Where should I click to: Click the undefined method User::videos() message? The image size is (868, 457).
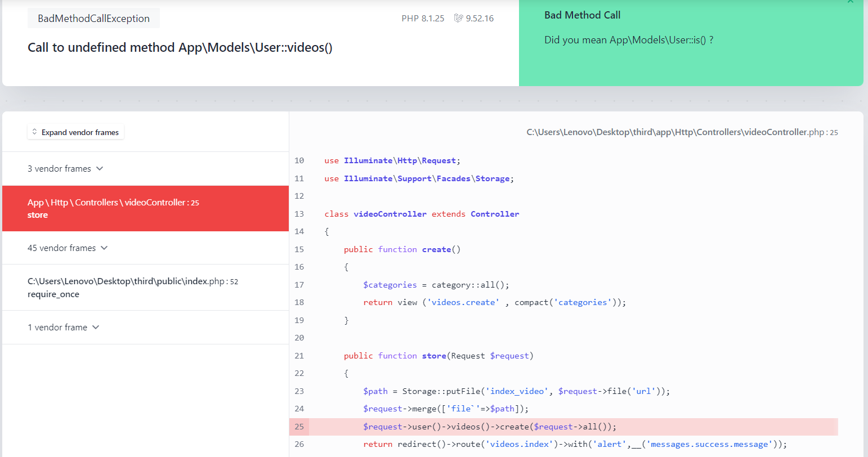point(180,47)
